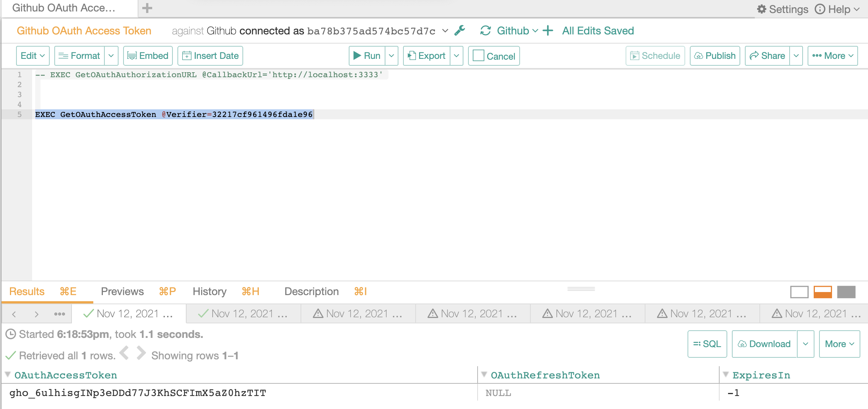
Task: Open result runs ellipsis menu
Action: point(59,314)
